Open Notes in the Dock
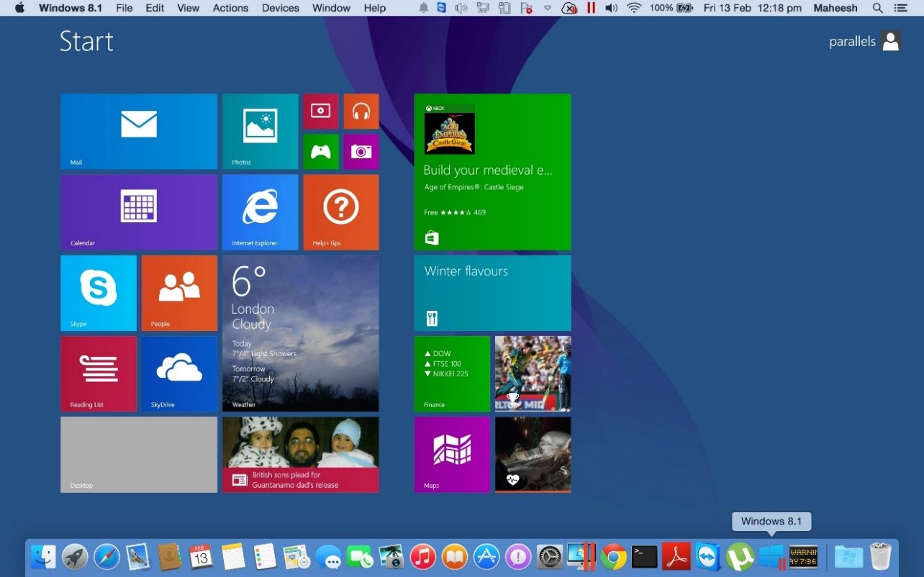This screenshot has width=924, height=577. point(233,556)
